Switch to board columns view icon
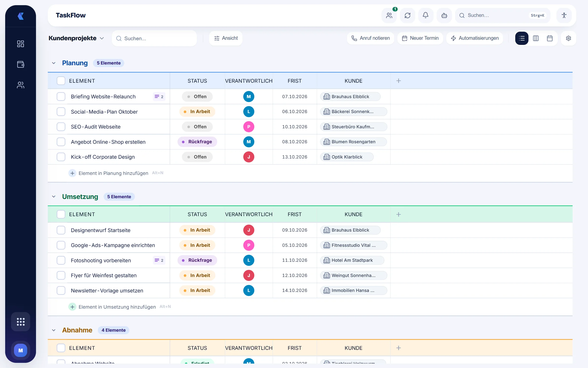 pyautogui.click(x=536, y=38)
